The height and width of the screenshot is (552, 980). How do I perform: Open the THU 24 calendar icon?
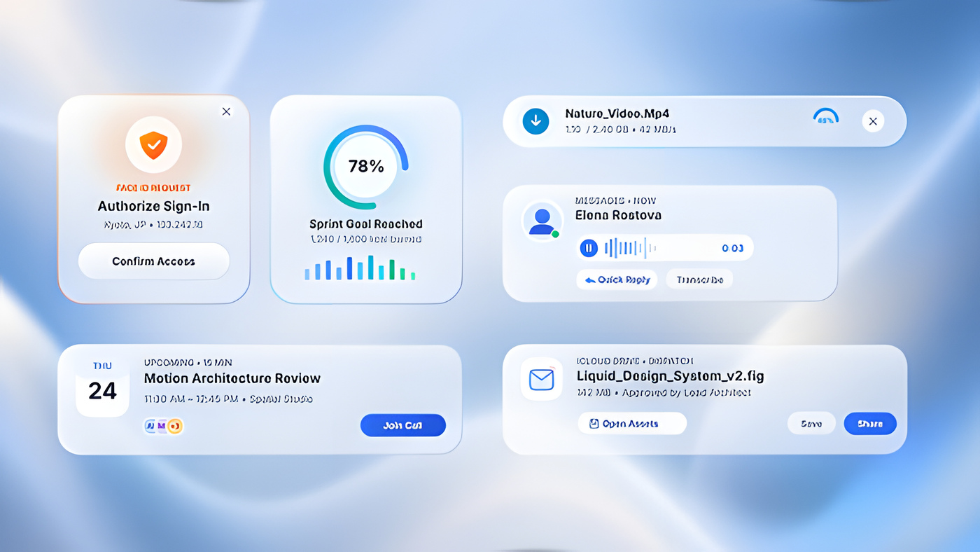coord(102,386)
